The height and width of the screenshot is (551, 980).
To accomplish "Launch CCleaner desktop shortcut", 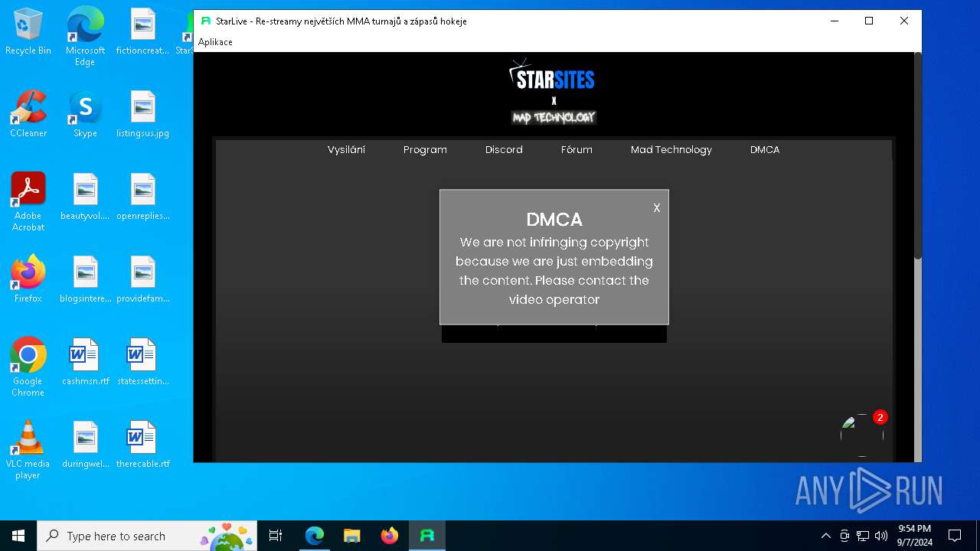I will click(x=28, y=115).
